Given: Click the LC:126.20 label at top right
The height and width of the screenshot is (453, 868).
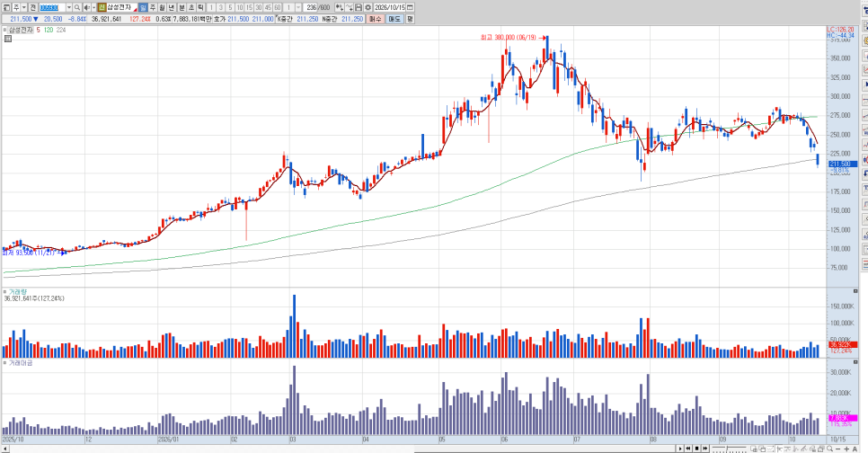Looking at the screenshot, I should click(840, 30).
